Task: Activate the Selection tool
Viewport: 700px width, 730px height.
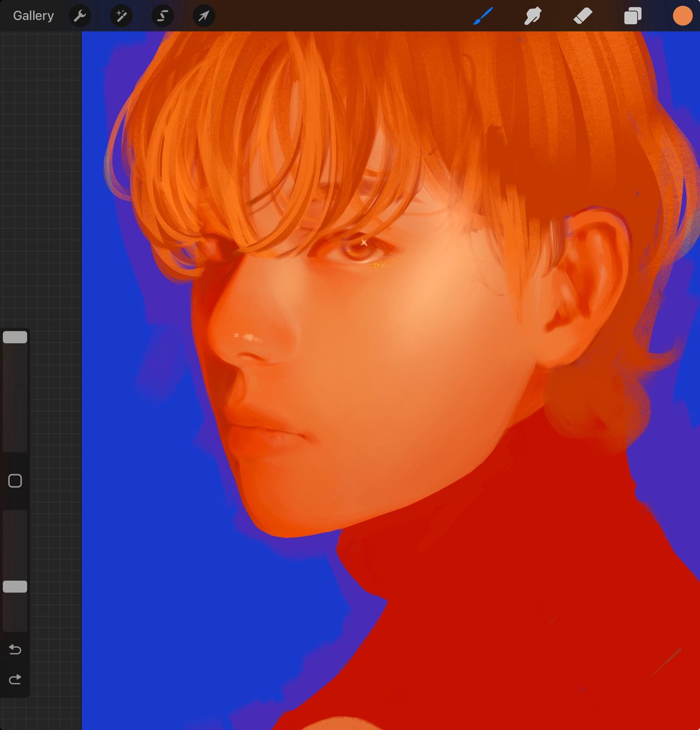Action: point(163,16)
